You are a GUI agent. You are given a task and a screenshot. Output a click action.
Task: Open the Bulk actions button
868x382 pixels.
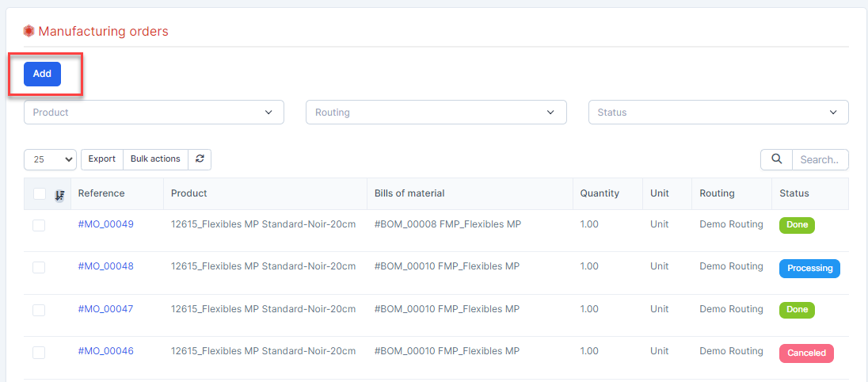coord(155,159)
